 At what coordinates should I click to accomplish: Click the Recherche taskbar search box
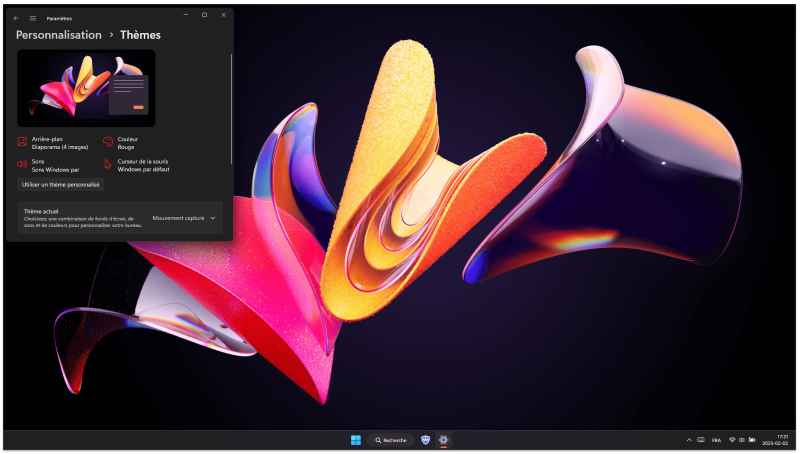click(390, 440)
